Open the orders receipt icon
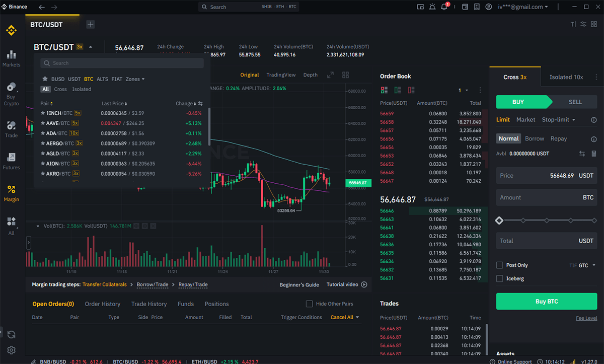The height and width of the screenshot is (364, 604). pyautogui.click(x=476, y=7)
